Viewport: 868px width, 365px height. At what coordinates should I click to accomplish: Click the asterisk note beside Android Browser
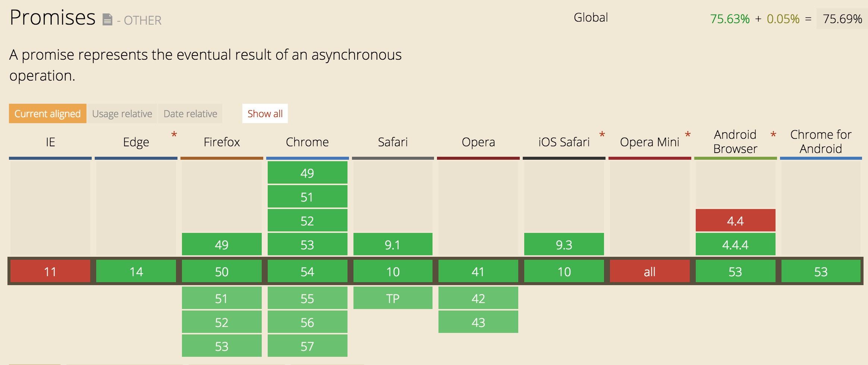(x=773, y=135)
